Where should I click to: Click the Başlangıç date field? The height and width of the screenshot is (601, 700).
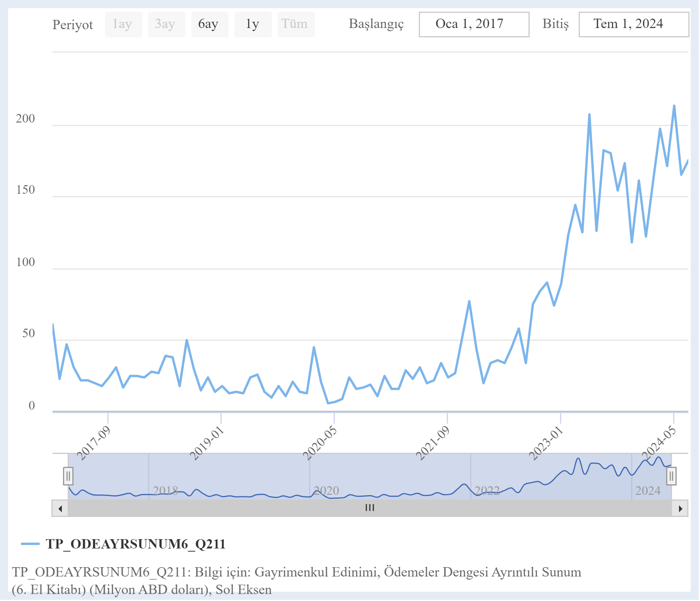pyautogui.click(x=474, y=25)
